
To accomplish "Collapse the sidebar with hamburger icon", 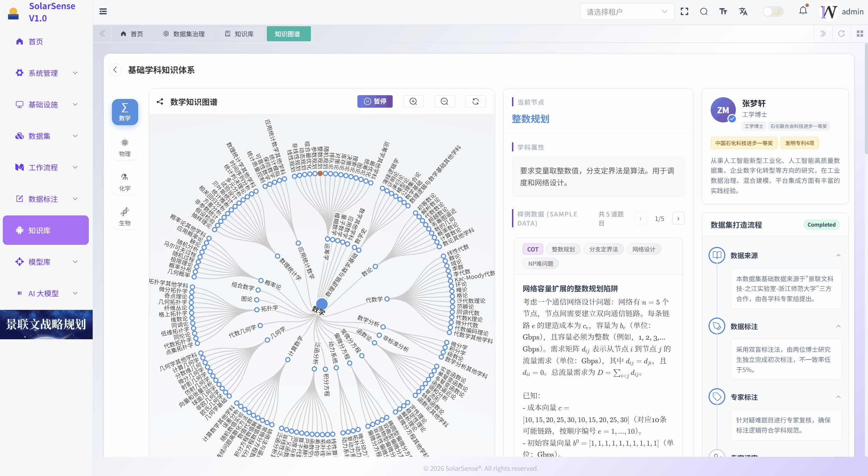I will pyautogui.click(x=103, y=12).
